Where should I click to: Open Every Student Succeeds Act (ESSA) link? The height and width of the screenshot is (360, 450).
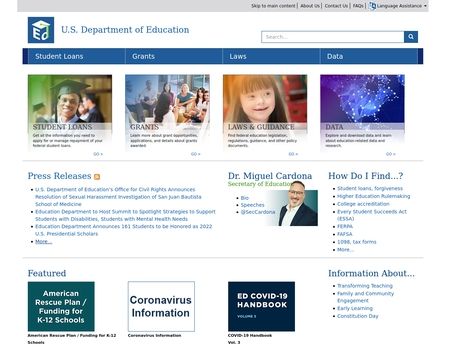(x=372, y=215)
